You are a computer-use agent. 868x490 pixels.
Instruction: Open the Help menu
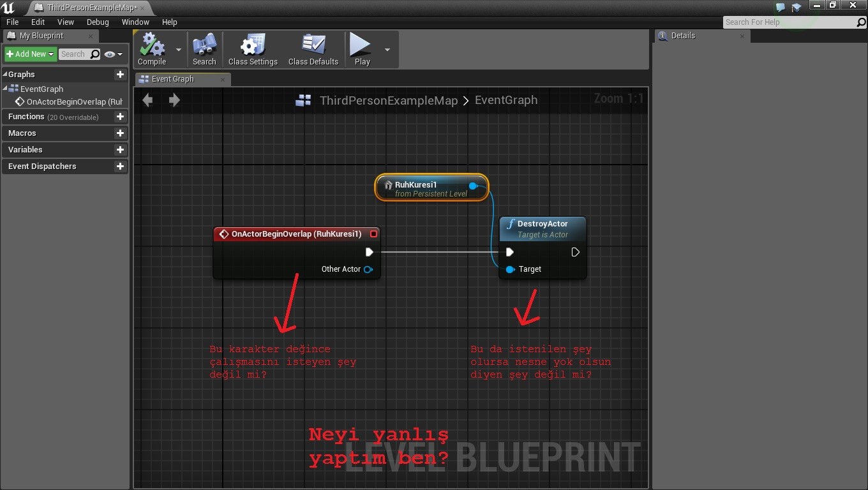tap(170, 22)
